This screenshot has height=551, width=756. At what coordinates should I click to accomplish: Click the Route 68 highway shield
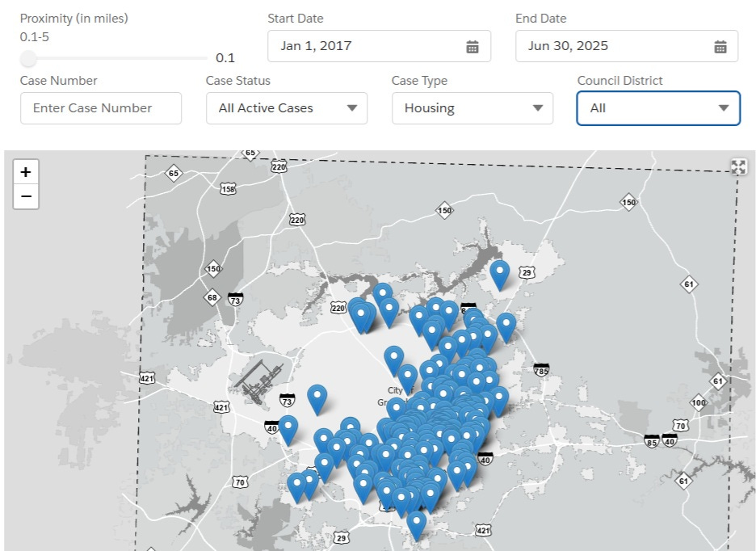tap(212, 297)
